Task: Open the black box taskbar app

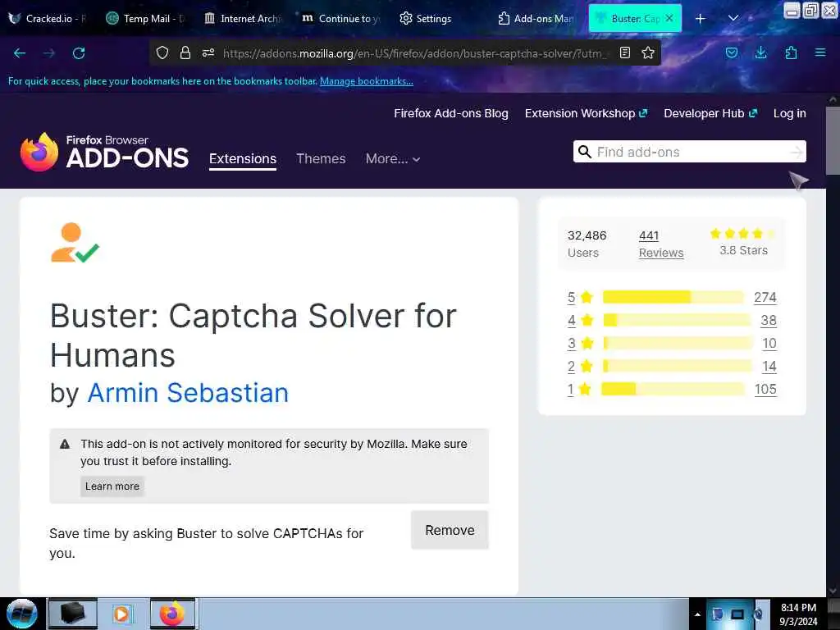Action: [73, 614]
